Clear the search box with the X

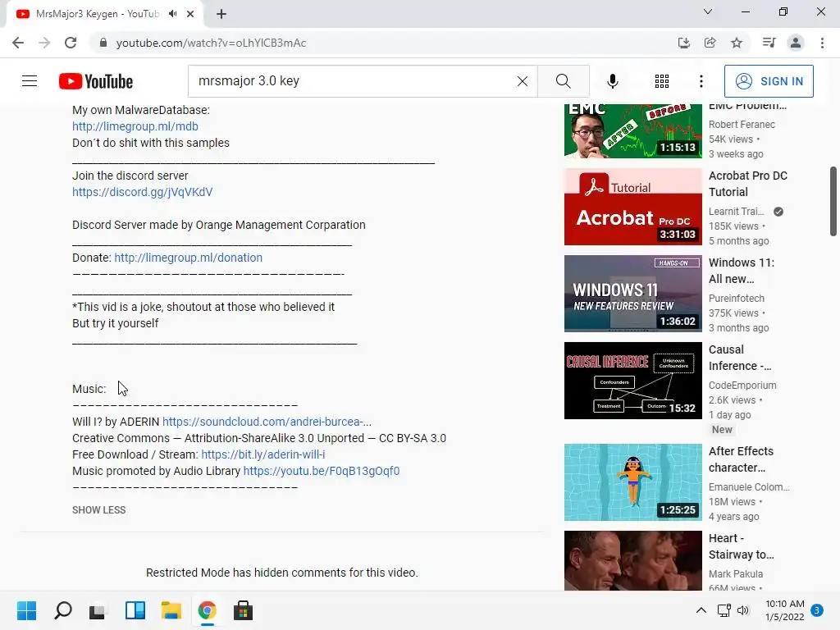pyautogui.click(x=523, y=81)
